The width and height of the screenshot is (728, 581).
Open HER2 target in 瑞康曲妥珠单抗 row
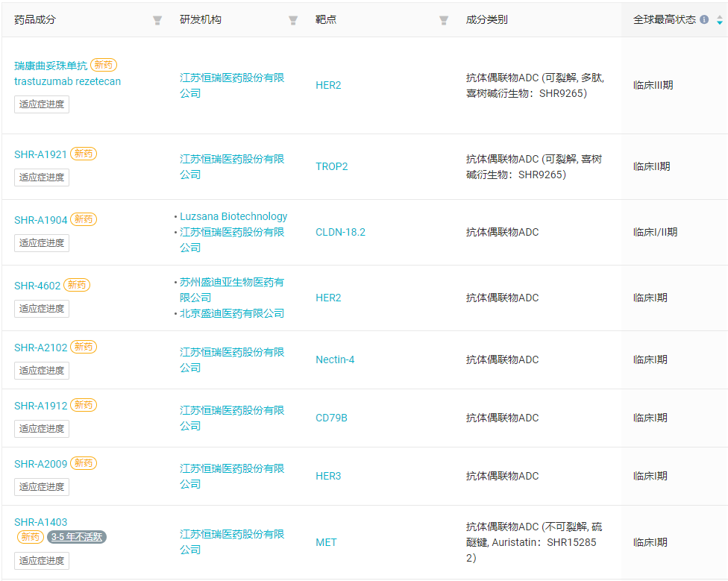click(x=328, y=85)
